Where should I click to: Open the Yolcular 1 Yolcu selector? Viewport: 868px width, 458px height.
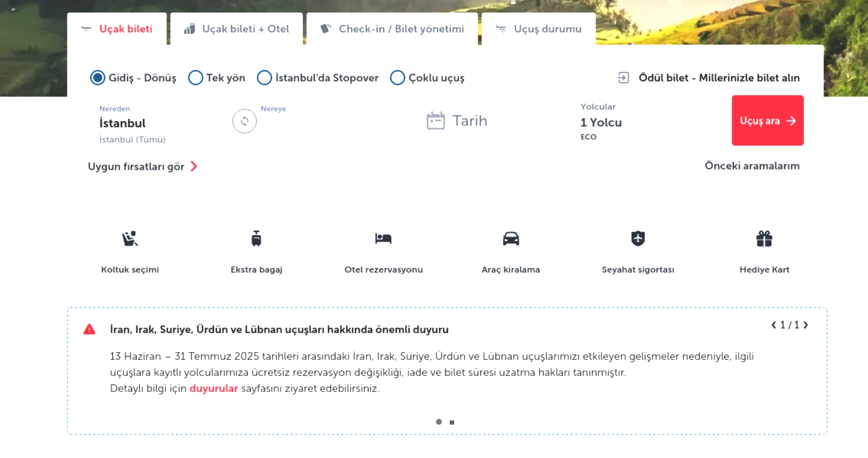pyautogui.click(x=601, y=122)
